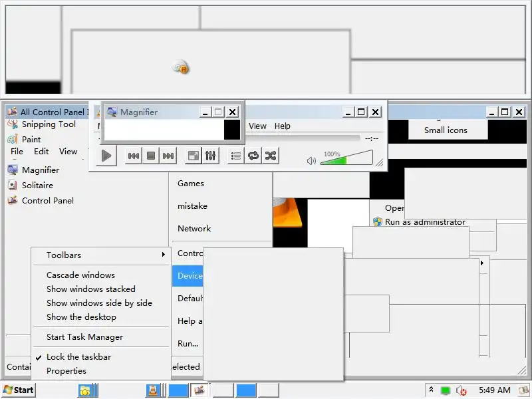532x399 pixels.
Task: Minimize the Magnifier window
Action: [x=205, y=112]
